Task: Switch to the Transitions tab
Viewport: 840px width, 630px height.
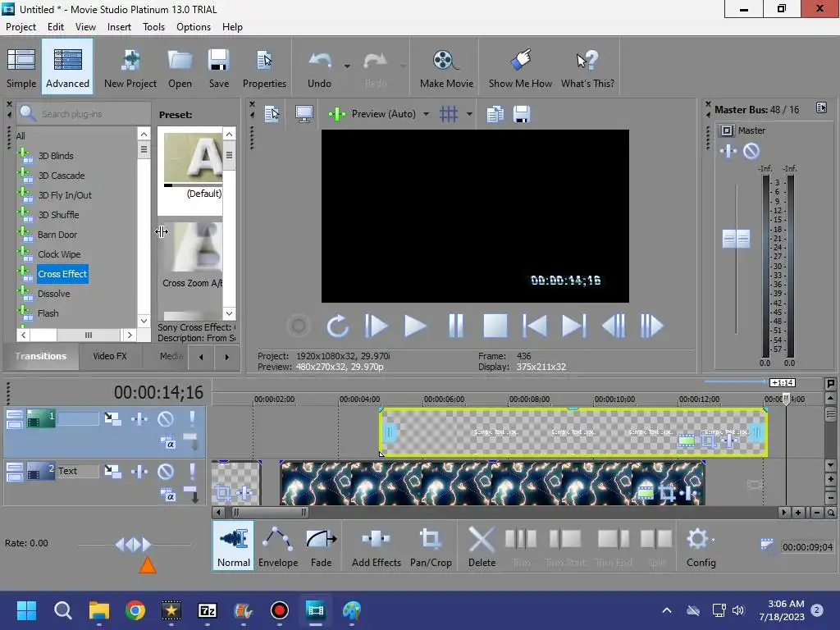Action: tap(41, 356)
